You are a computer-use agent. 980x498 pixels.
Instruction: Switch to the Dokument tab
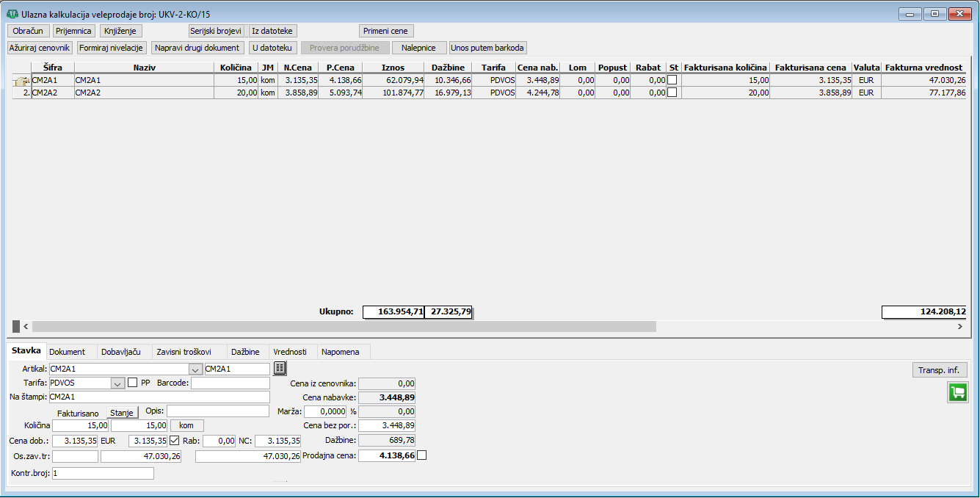tap(67, 352)
